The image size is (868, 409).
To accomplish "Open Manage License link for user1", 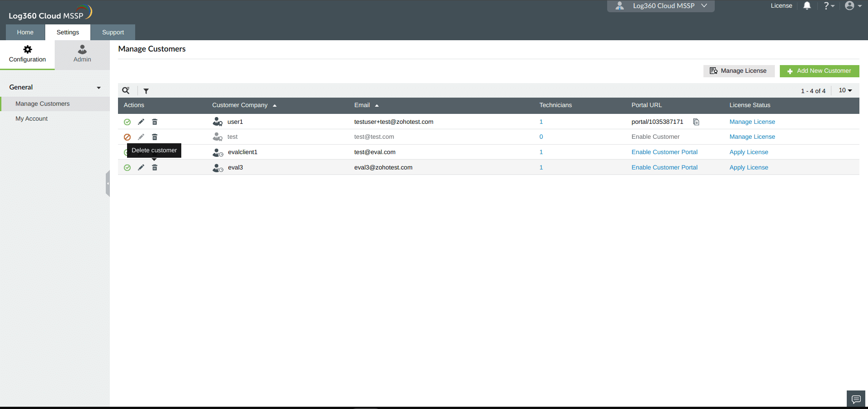I will (752, 122).
